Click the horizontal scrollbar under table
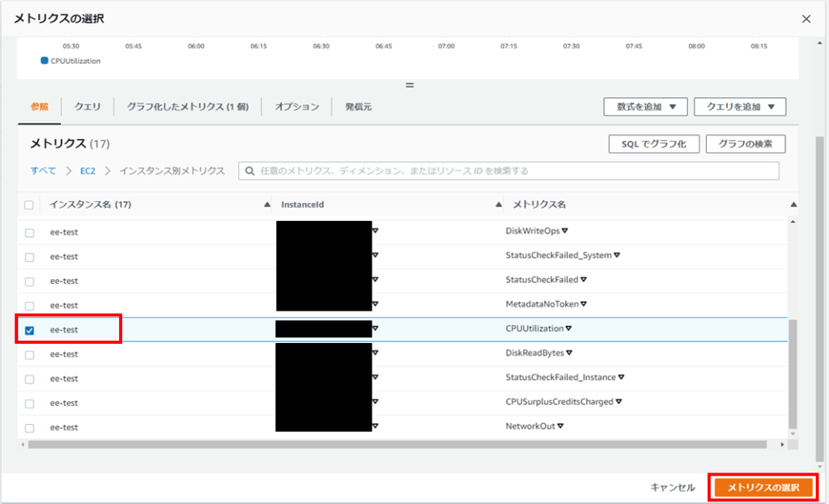Image resolution: width=829 pixels, height=504 pixels. coord(397,445)
